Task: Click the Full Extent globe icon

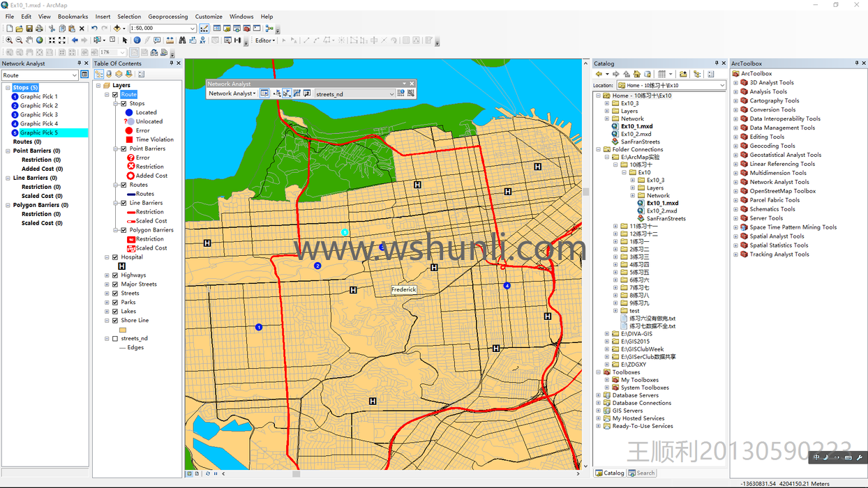Action: [x=39, y=40]
